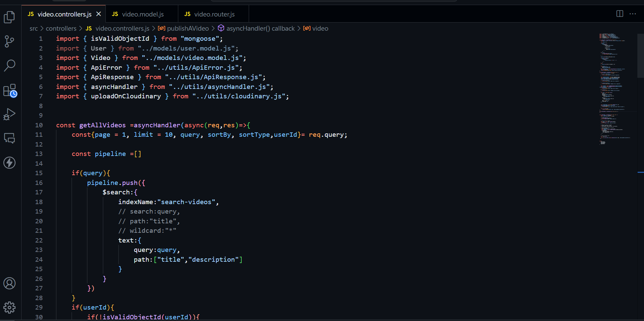The width and height of the screenshot is (644, 321).
Task: Open the Source Control view
Action: pos(9,41)
